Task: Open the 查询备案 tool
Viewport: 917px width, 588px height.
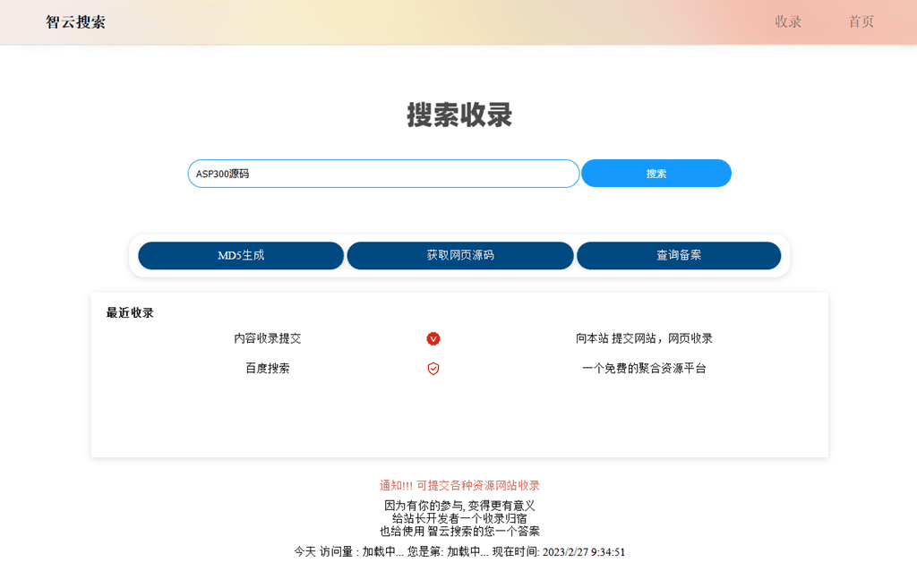Action: pos(679,256)
